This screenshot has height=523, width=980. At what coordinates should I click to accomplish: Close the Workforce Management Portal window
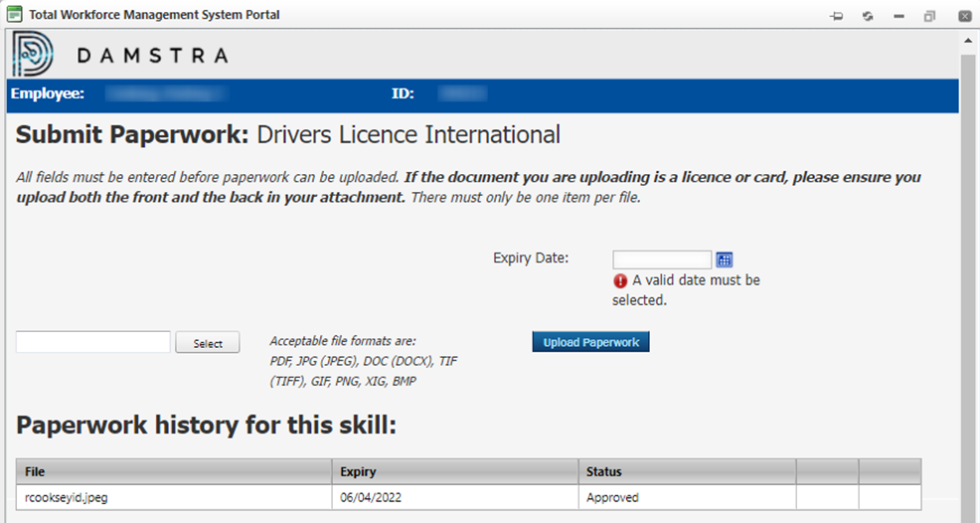tap(964, 16)
